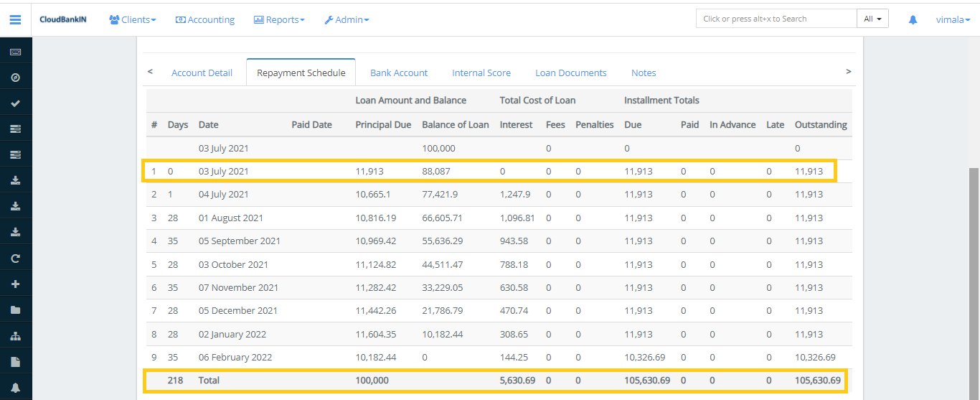The image size is (980, 400).
Task: Click the checkmark icon in sidebar
Action: click(x=15, y=103)
